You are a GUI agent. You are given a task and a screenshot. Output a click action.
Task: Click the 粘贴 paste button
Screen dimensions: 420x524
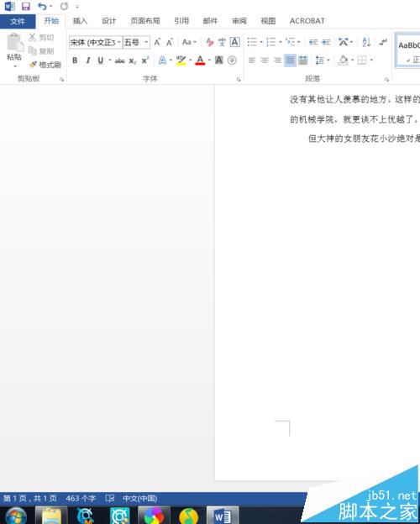[14, 47]
